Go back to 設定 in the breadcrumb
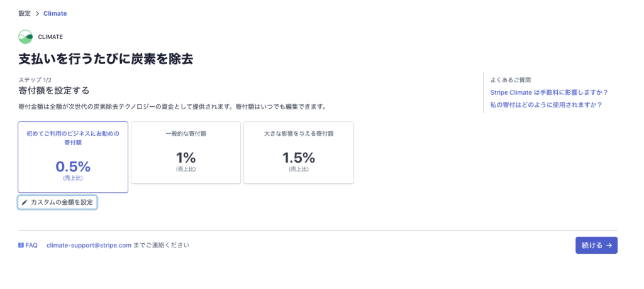This screenshot has width=644, height=289. (25, 13)
